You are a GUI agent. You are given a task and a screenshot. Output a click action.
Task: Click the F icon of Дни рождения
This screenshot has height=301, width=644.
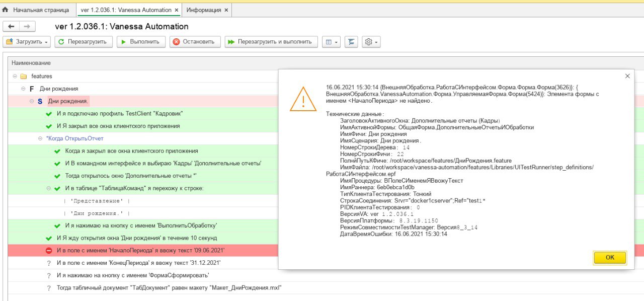pos(32,89)
